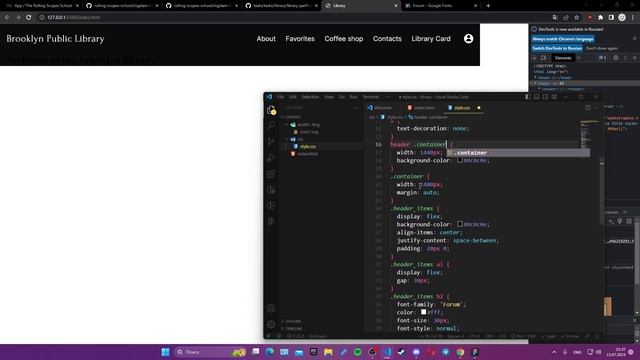The height and width of the screenshot is (360, 640).
Task: Open Steam from the taskbar
Action: pos(401,352)
